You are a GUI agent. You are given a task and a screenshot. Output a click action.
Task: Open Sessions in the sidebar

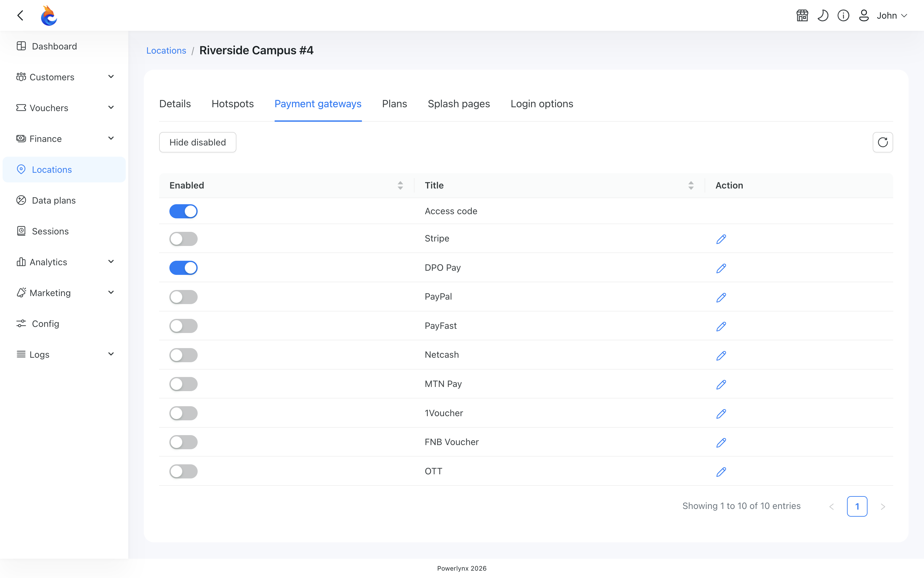pyautogui.click(x=64, y=231)
